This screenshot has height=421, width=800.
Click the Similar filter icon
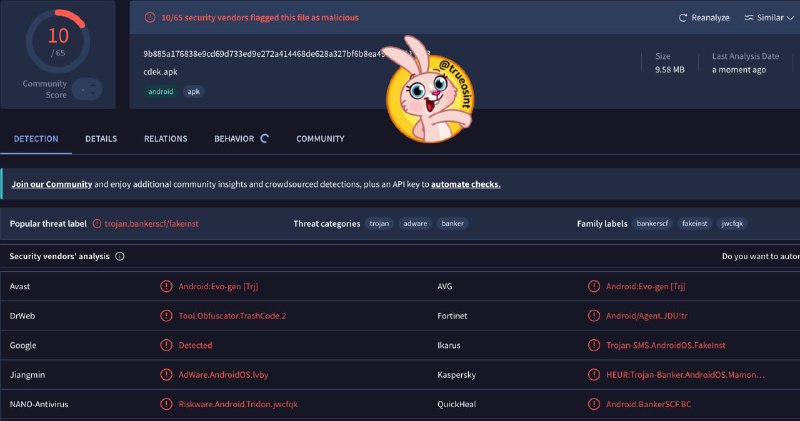pyautogui.click(x=748, y=18)
